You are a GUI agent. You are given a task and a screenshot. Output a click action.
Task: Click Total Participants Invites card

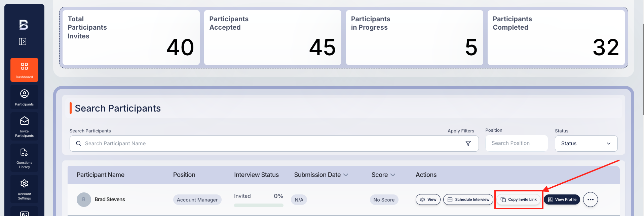tap(131, 37)
